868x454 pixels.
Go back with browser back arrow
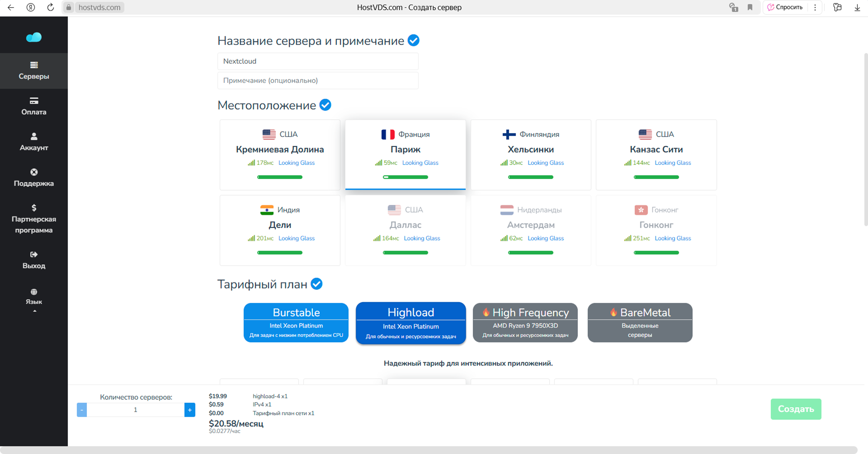(x=11, y=7)
